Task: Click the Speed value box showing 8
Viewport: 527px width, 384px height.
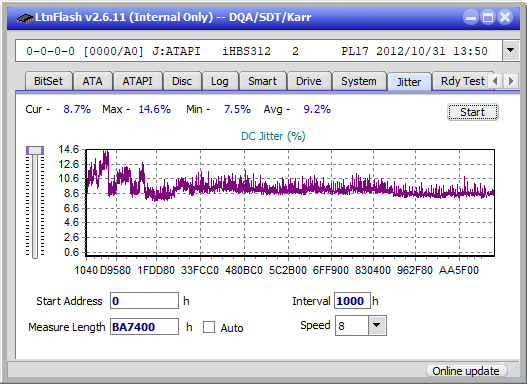Action: pos(352,326)
